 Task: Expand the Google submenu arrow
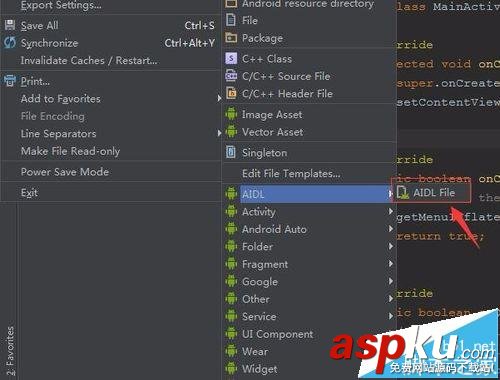(391, 281)
